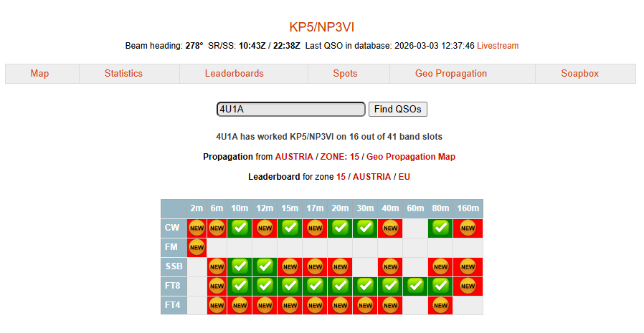Click the NEW badge for CW 40m
Viewport: 644px width, 333px height.
click(x=390, y=228)
